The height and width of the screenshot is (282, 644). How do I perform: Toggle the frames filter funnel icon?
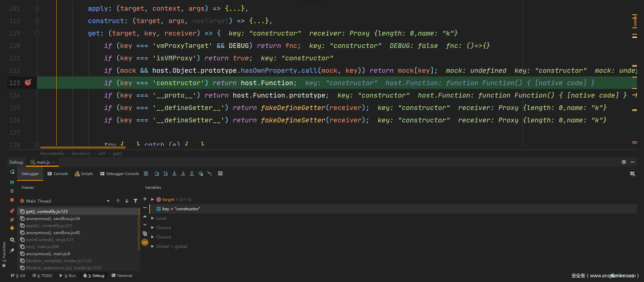click(x=136, y=201)
